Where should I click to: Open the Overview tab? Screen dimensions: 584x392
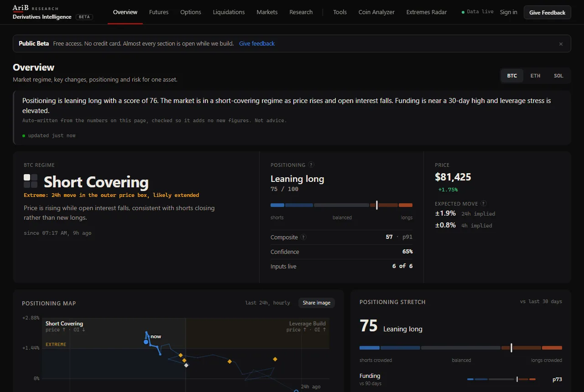coord(125,12)
